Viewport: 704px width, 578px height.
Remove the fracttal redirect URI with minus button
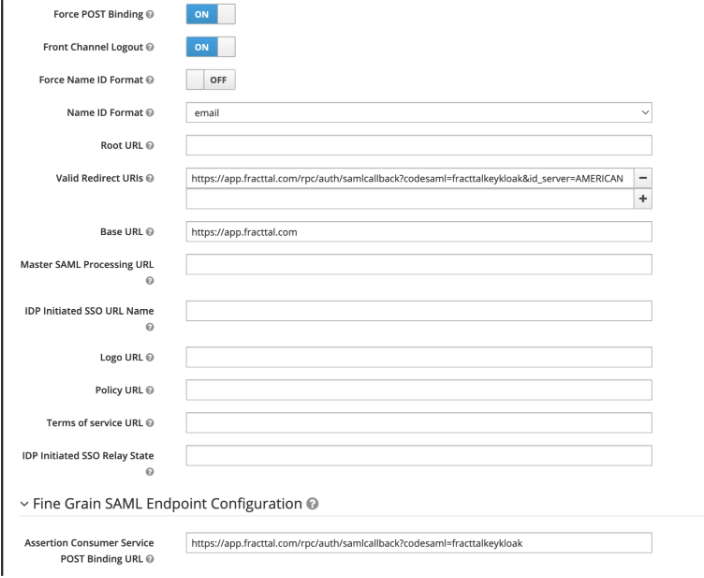(643, 178)
